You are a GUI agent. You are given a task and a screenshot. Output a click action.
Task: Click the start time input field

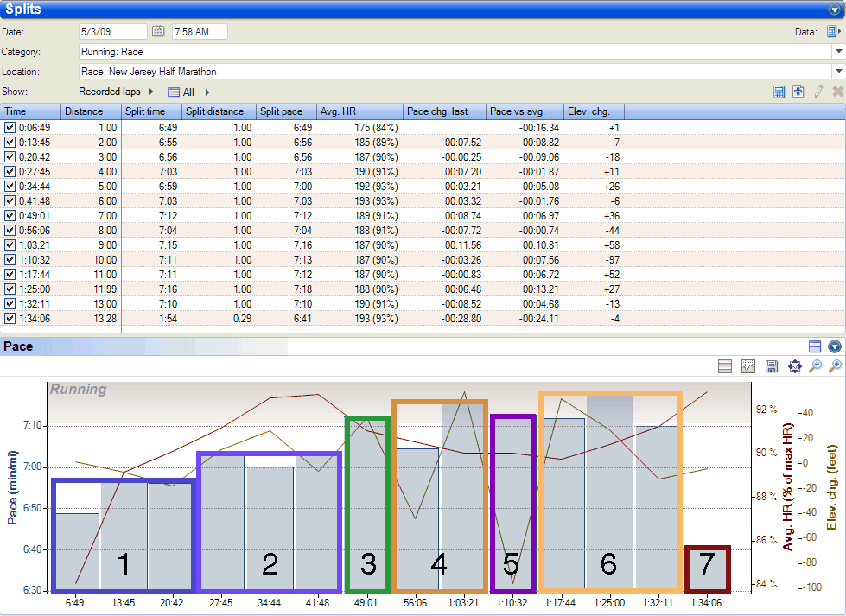199,31
